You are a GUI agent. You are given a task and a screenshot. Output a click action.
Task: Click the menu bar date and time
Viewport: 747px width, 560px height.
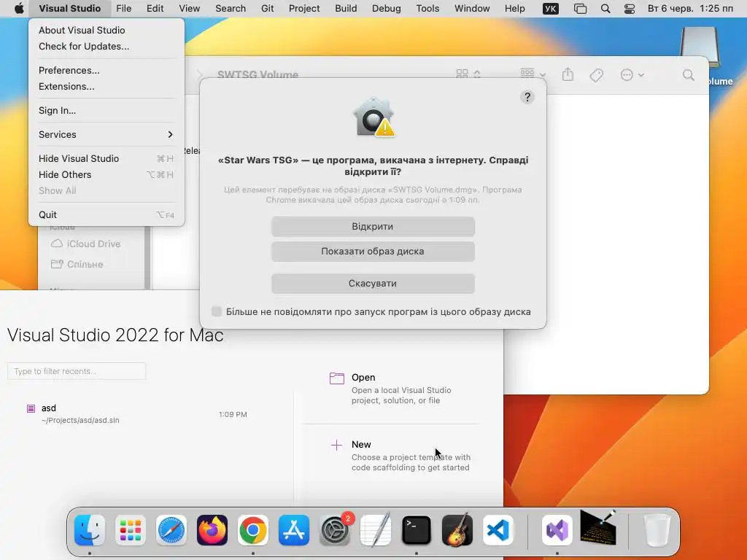coord(690,9)
